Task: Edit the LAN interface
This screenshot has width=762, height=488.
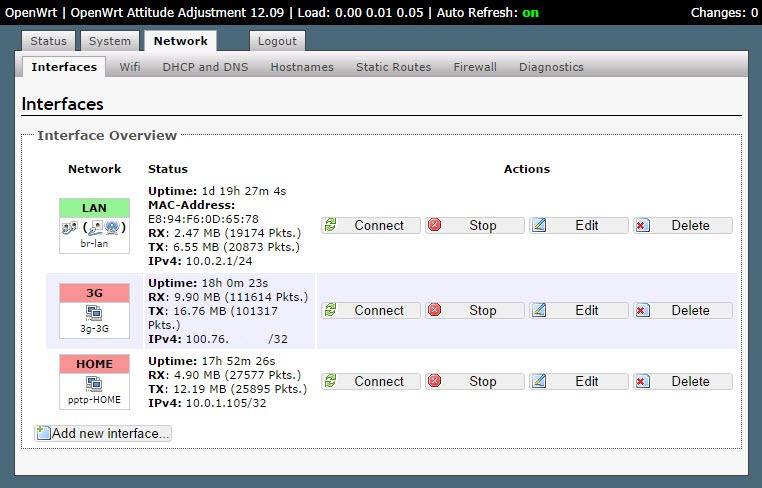Action: (x=578, y=226)
